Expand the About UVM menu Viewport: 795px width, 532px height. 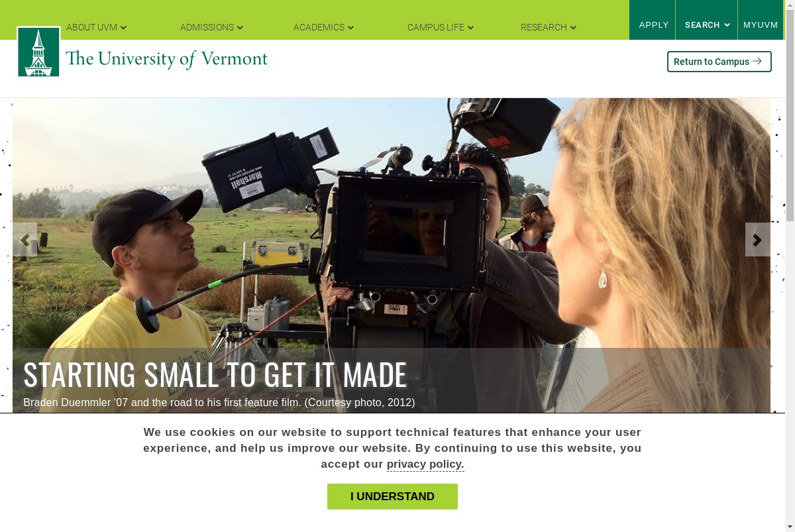click(x=96, y=27)
